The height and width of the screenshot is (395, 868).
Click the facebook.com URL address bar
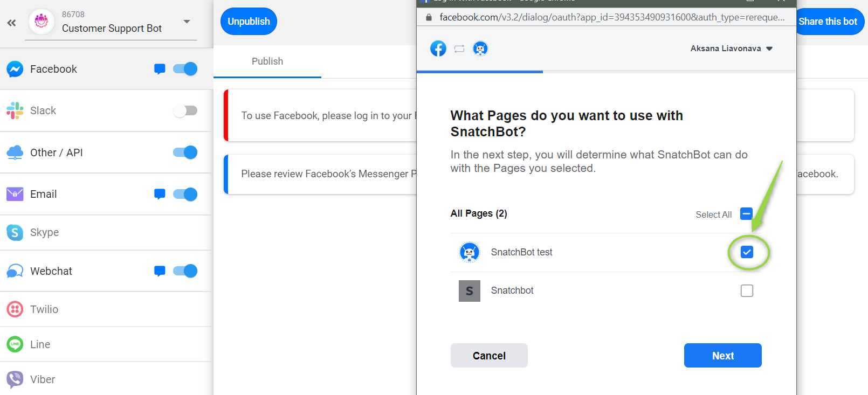tap(612, 17)
